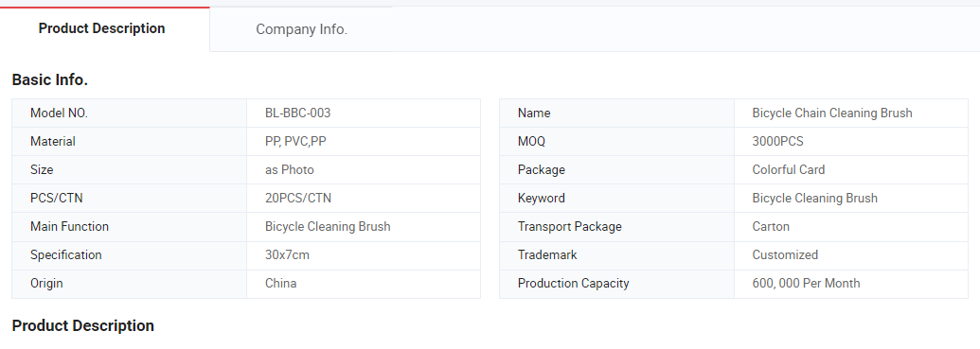Viewport: 980px width, 349px height.
Task: Select the 600, 000 Per Month value
Action: point(806,284)
